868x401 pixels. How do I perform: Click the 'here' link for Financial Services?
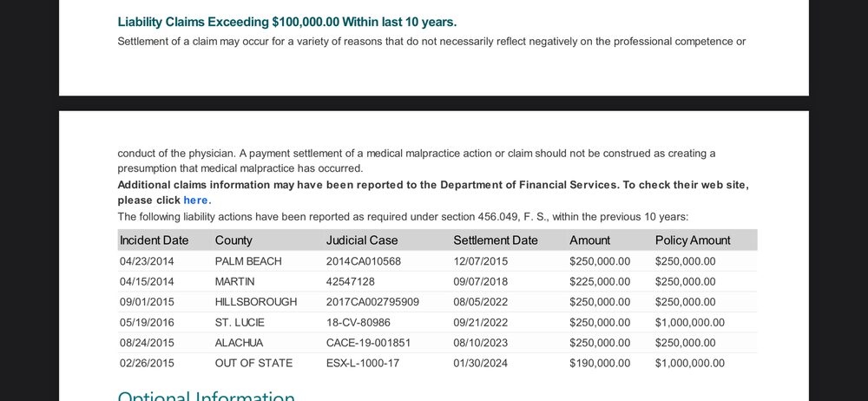click(x=195, y=200)
